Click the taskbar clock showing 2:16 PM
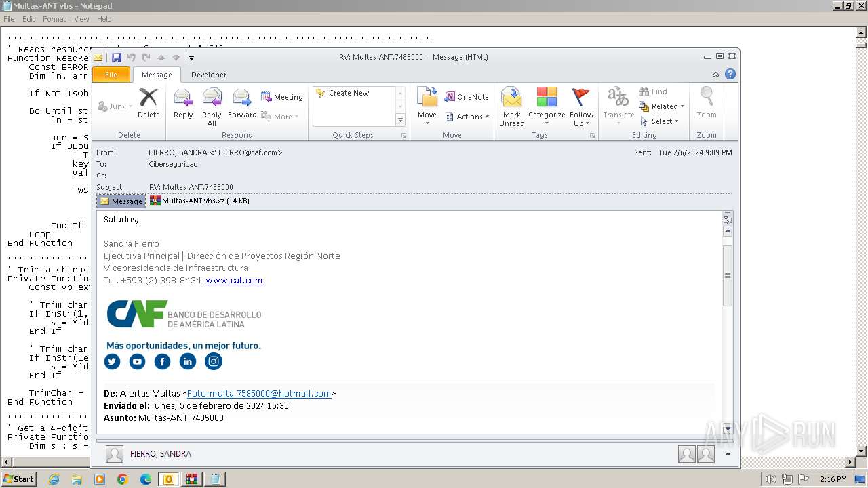 coord(833,479)
